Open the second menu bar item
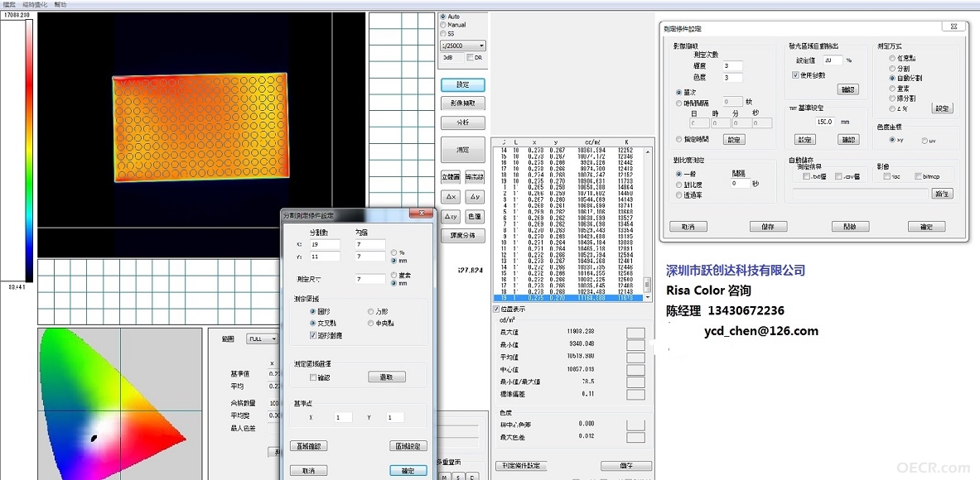The height and width of the screenshot is (480, 980). [35, 4]
